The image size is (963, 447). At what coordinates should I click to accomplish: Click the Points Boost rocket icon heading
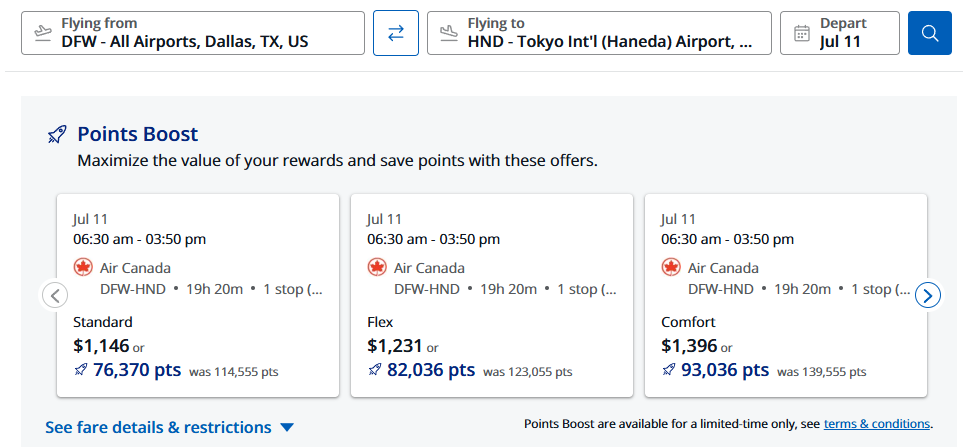pos(57,134)
